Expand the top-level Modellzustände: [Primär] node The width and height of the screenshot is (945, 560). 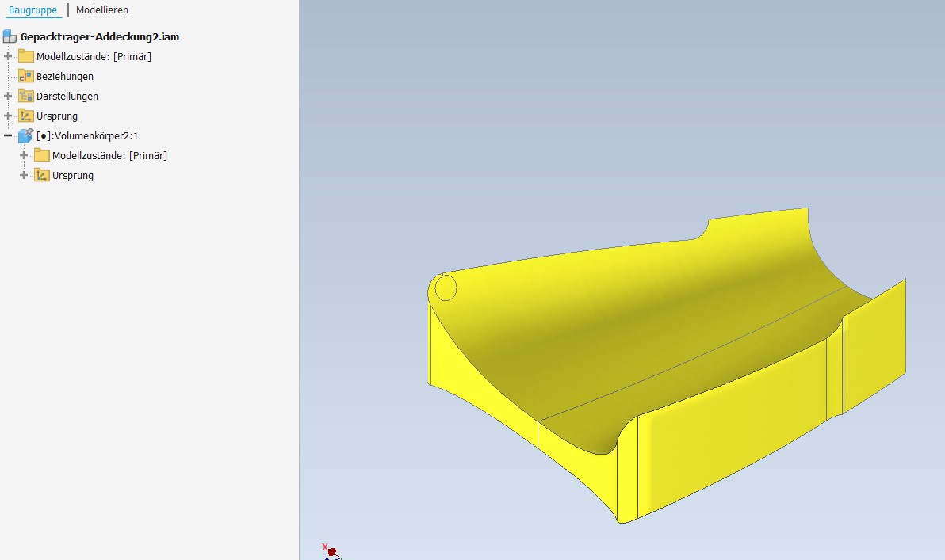pyautogui.click(x=8, y=56)
